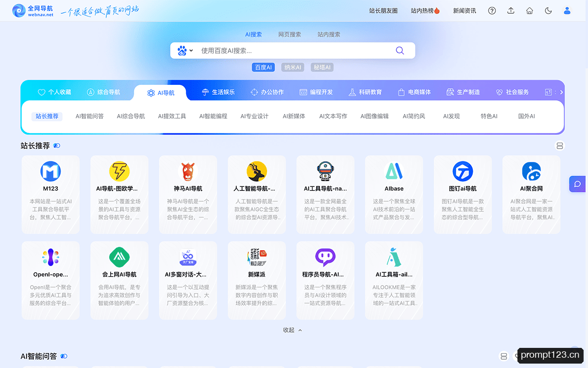Switch layout view for AI智能问答 section
Viewport: 588px width, 368px height.
coord(504,356)
